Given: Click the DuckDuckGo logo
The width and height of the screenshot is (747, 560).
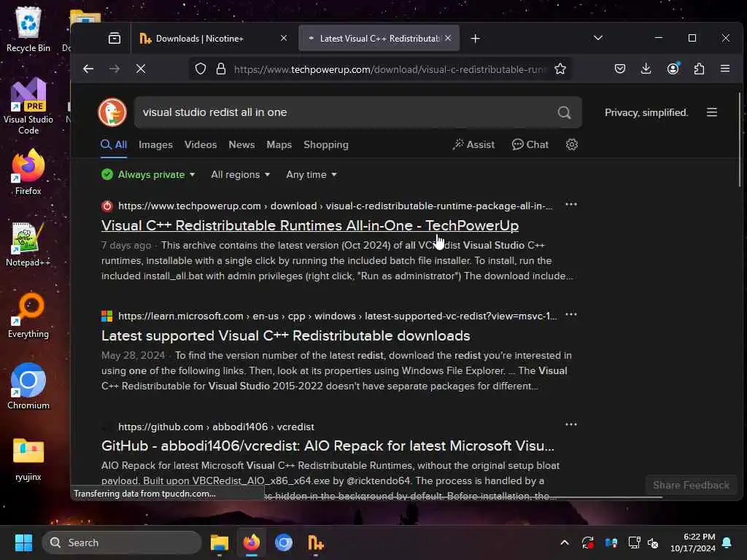Looking at the screenshot, I should click(x=112, y=112).
